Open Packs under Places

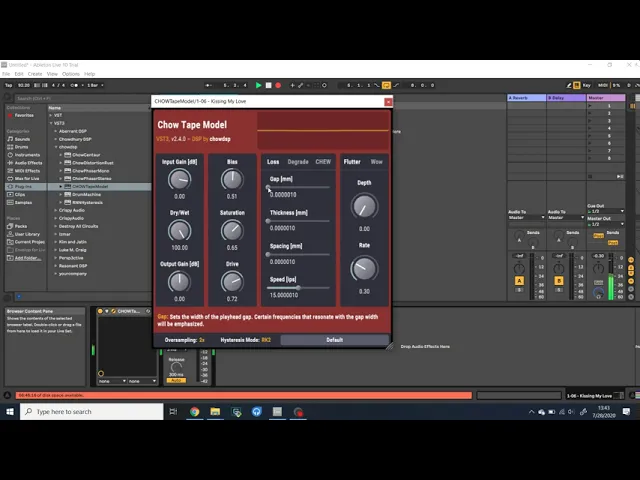[17, 226]
